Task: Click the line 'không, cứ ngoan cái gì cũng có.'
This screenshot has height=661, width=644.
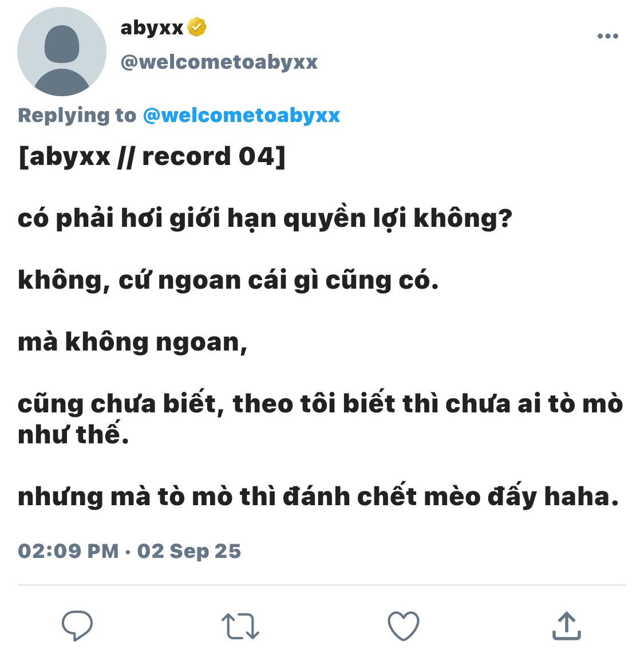Action: (x=228, y=280)
